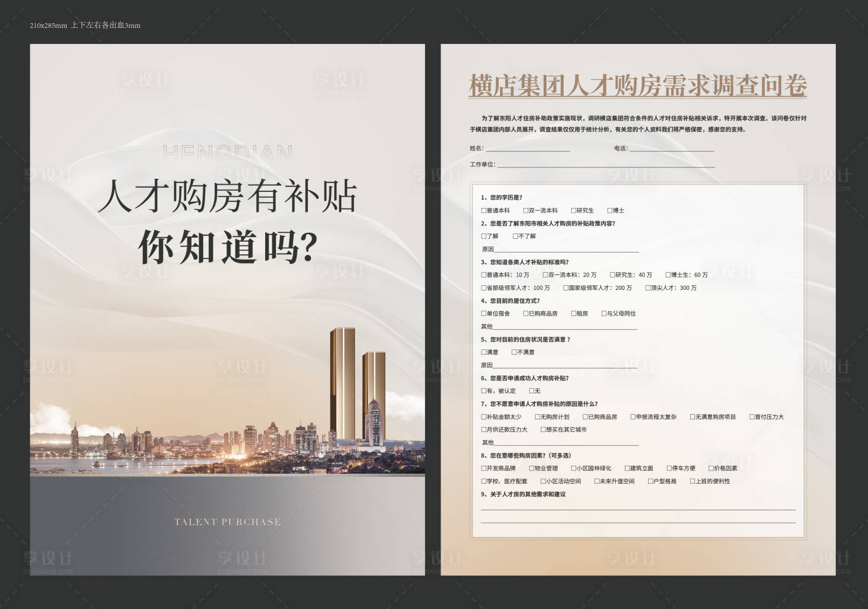Select the 小区园林绿化 checkbox

click(574, 468)
